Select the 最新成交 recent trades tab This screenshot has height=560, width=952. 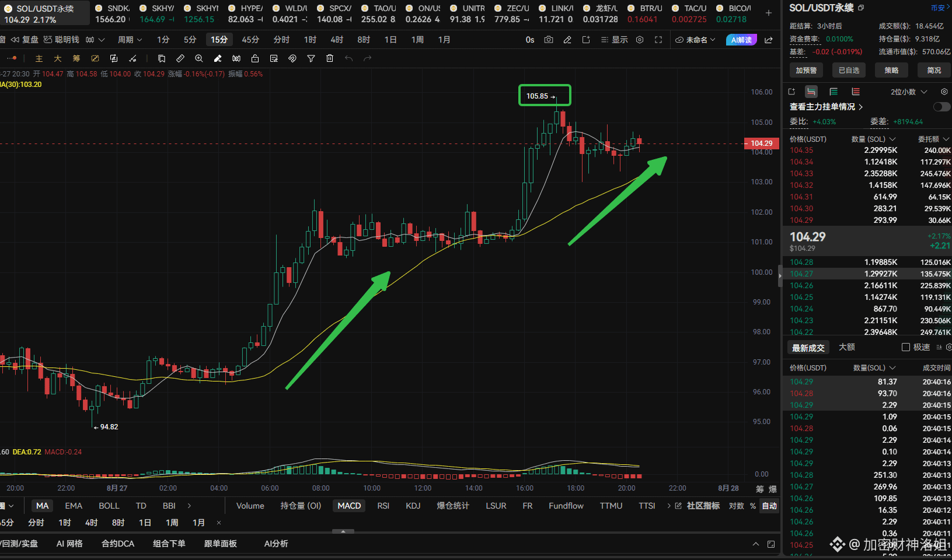pos(808,348)
